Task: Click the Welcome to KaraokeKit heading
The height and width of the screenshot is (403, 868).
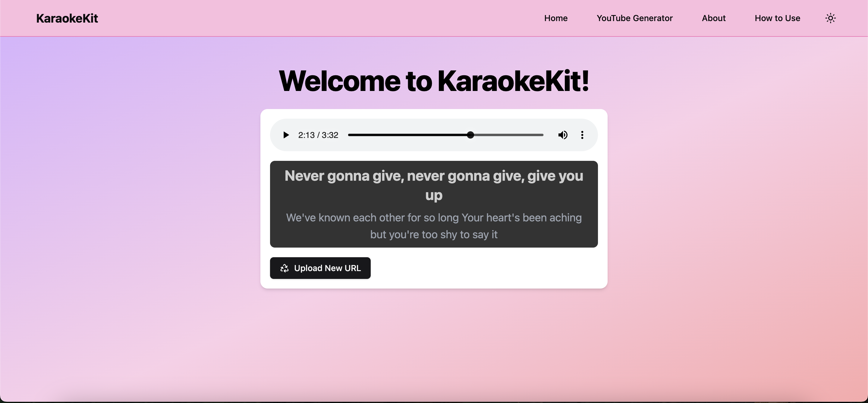Action: (x=434, y=81)
